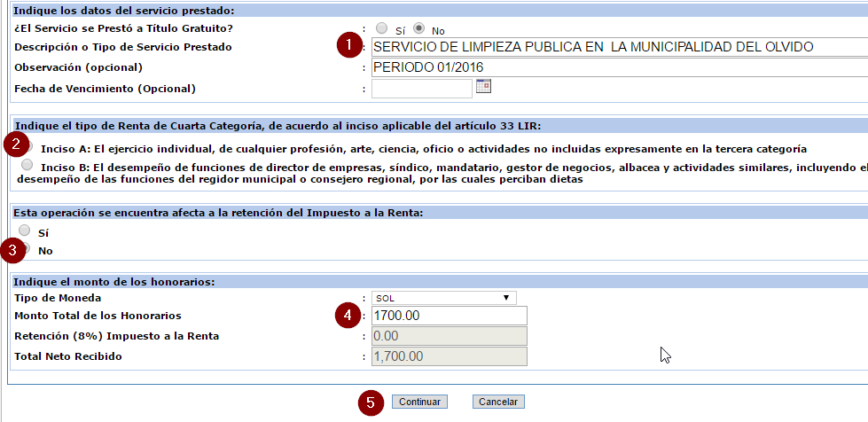868x422 pixels.
Task: Click the Retención (8%) Impuesto field
Action: pos(449,336)
